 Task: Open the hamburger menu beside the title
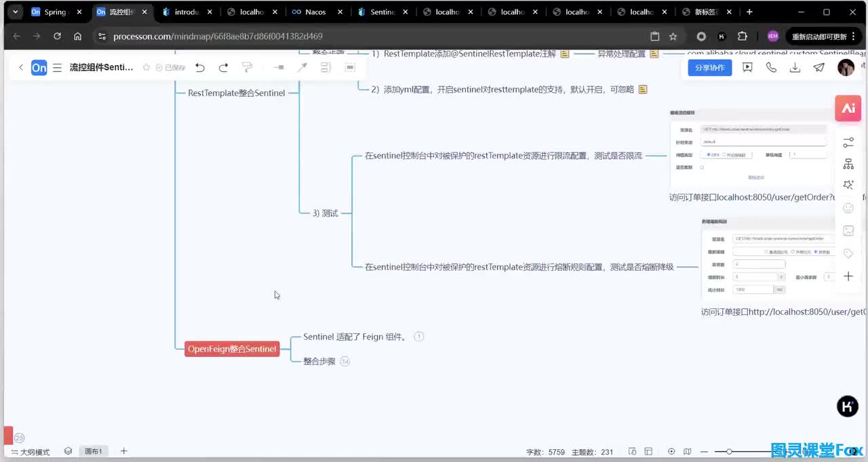(57, 68)
